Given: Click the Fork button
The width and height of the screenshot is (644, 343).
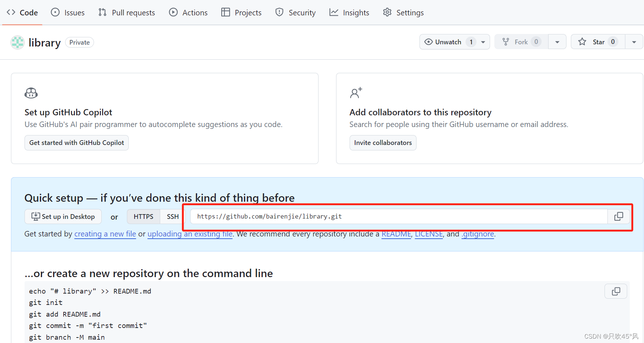Looking at the screenshot, I should pyautogui.click(x=521, y=42).
